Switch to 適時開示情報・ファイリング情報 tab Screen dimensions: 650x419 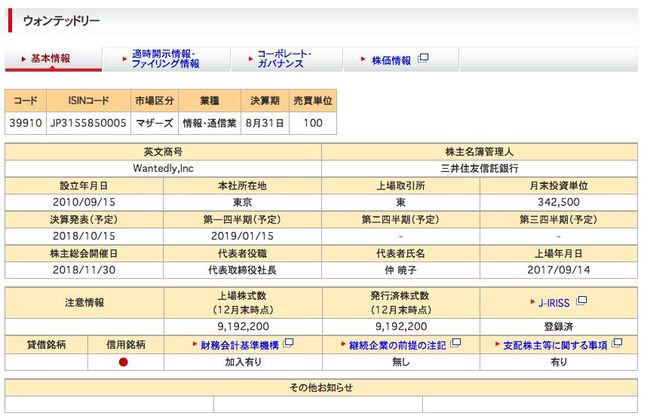tap(166, 59)
